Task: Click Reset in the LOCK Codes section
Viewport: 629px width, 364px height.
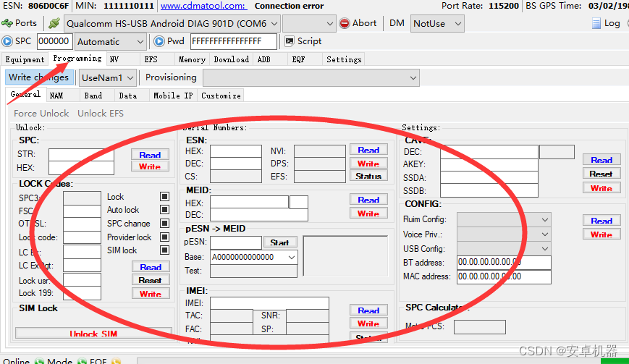Action: pos(151,280)
